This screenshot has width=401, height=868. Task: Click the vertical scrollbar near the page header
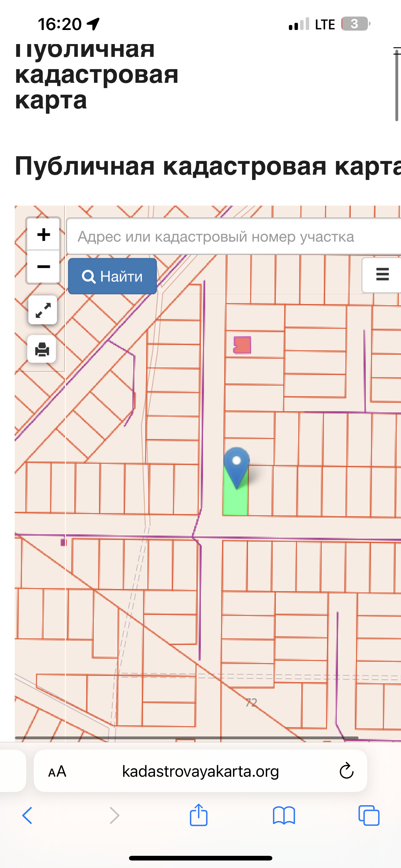pyautogui.click(x=397, y=85)
